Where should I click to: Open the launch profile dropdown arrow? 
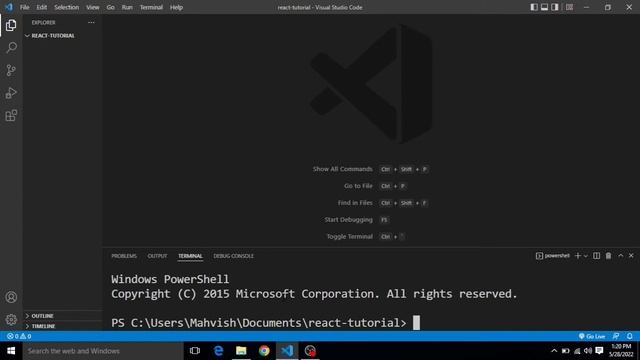[x=585, y=256]
